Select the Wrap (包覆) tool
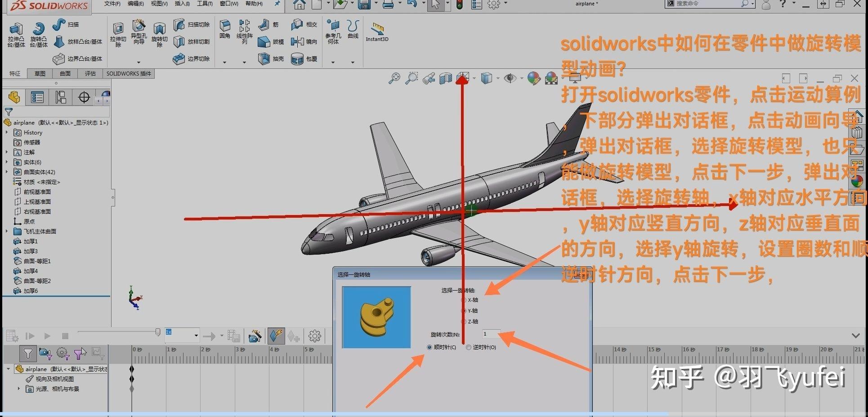The image size is (868, 417). 304,58
